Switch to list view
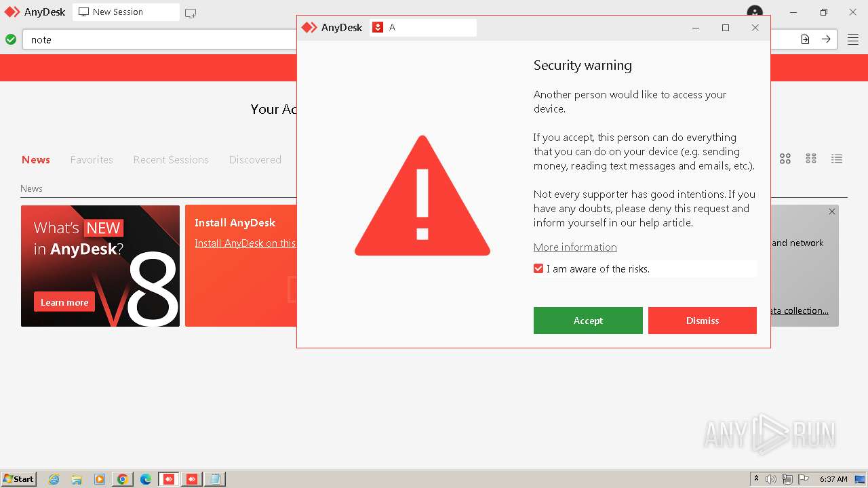The width and height of the screenshot is (868, 488). [837, 159]
